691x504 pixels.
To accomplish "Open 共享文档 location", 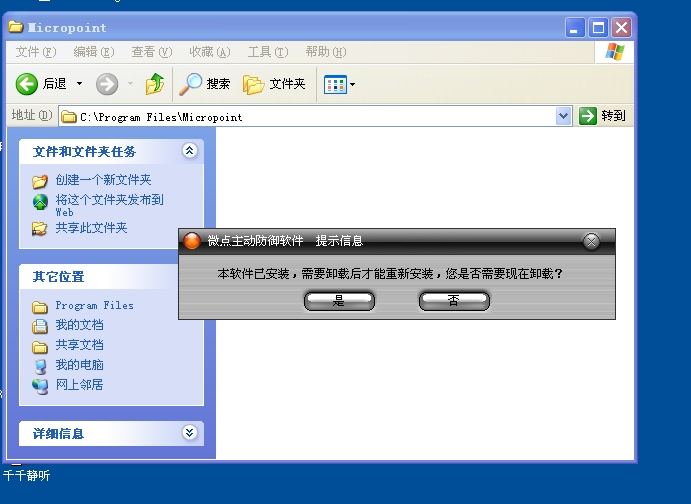I will 79,345.
